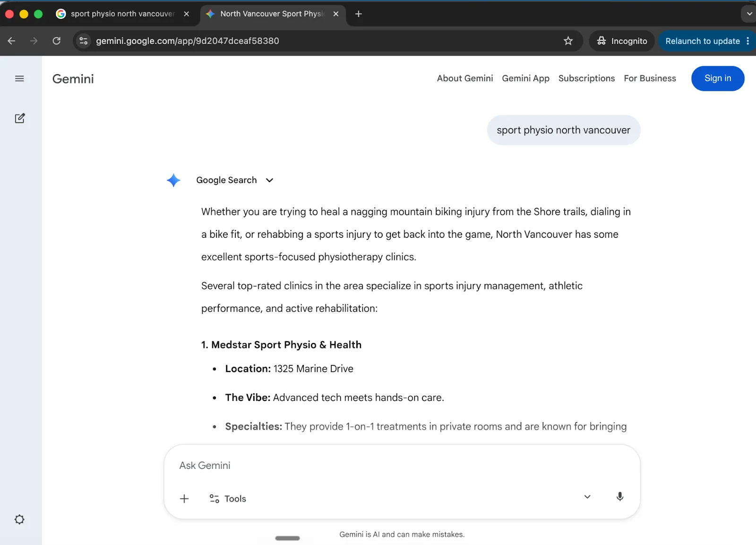
Task: Open the Tools menu in the prompt box
Action: 228,499
